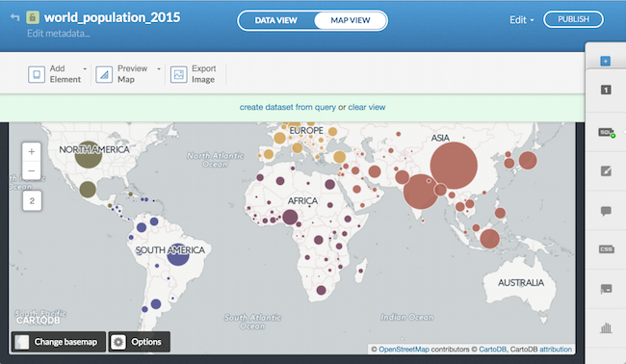Open the wizards styling sidebar icon
This screenshot has width=626, height=364.
pyautogui.click(x=606, y=170)
